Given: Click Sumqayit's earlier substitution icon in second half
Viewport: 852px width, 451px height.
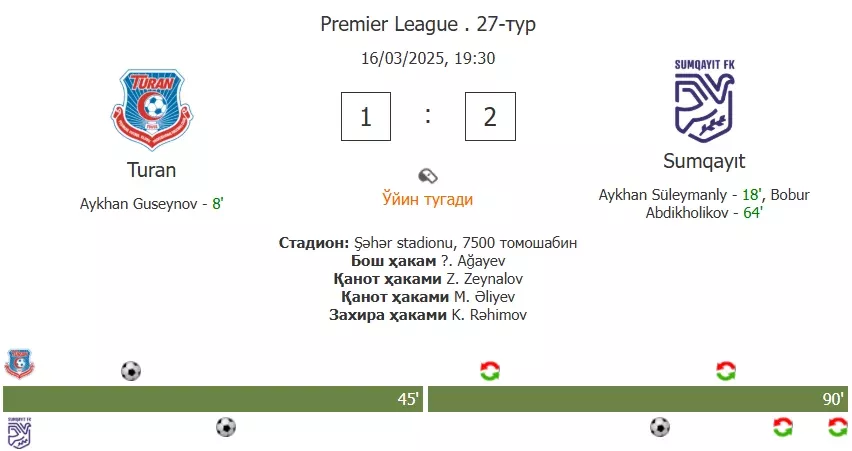Looking at the screenshot, I should [783, 427].
